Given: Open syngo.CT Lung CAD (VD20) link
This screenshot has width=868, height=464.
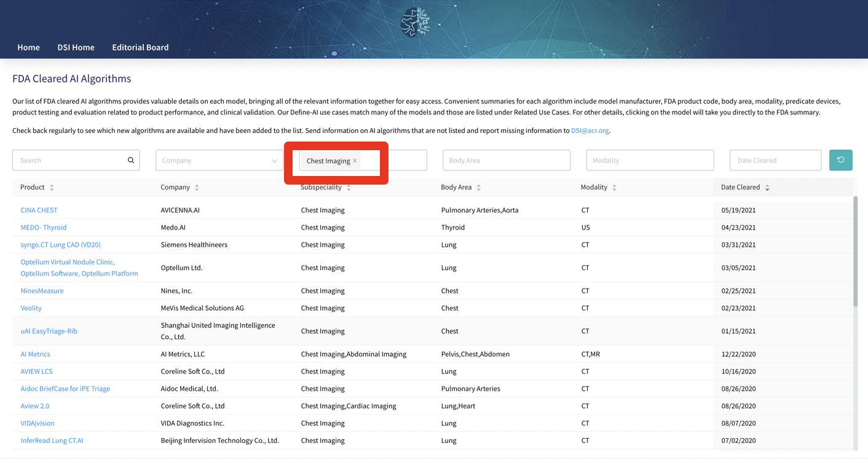Looking at the screenshot, I should 60,244.
